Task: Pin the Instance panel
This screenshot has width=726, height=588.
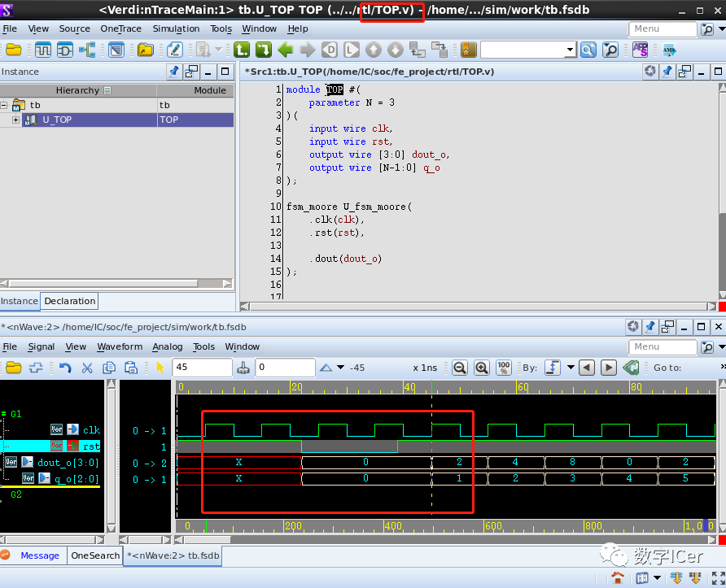Action: [173, 72]
